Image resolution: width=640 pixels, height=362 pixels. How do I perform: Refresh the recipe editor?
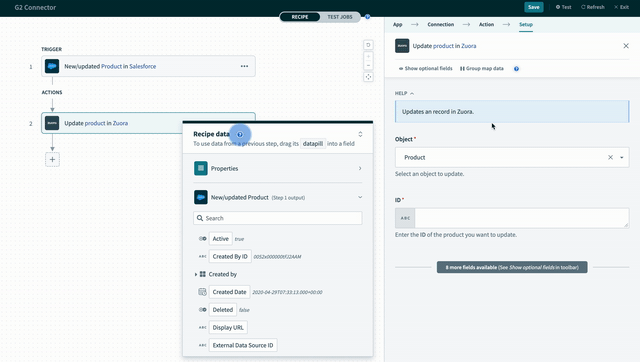[x=593, y=7]
